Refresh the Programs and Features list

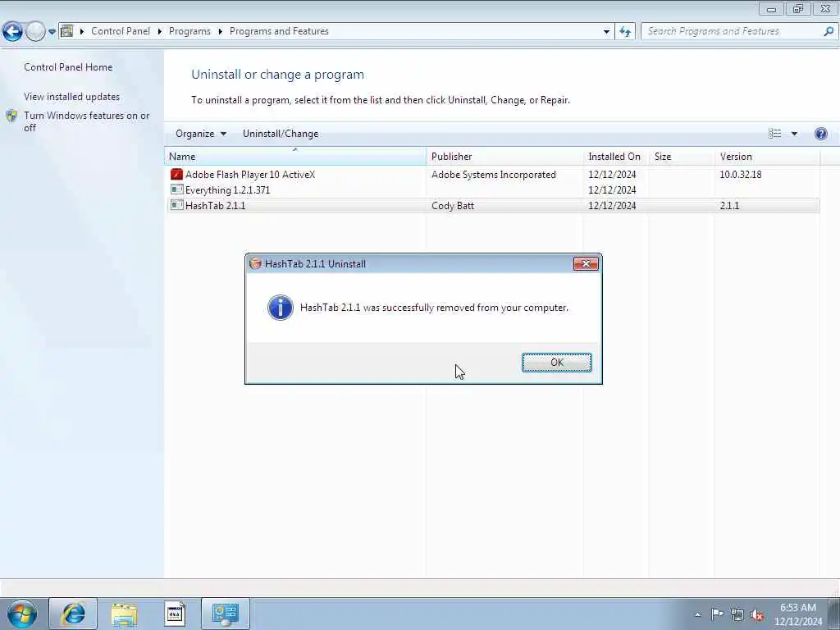tap(625, 32)
